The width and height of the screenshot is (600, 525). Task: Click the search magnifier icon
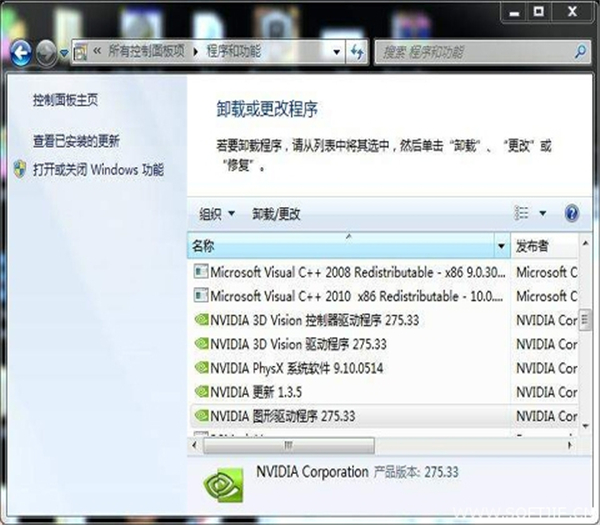pos(579,51)
